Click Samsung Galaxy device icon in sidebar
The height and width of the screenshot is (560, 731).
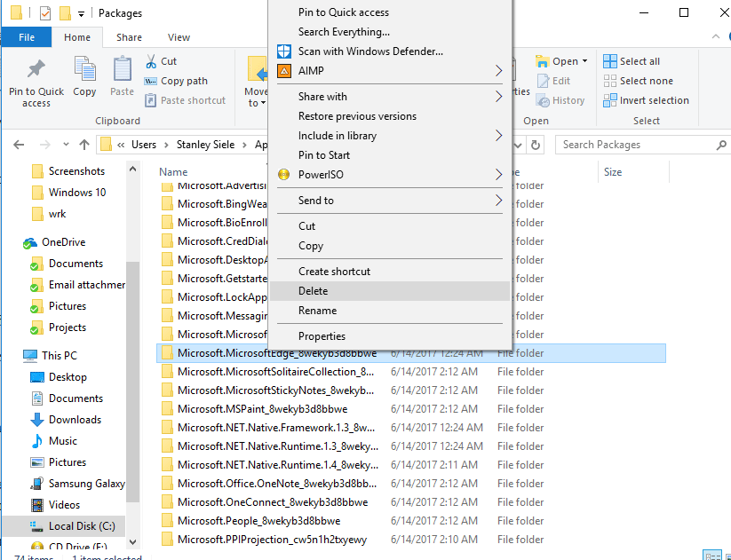36,484
